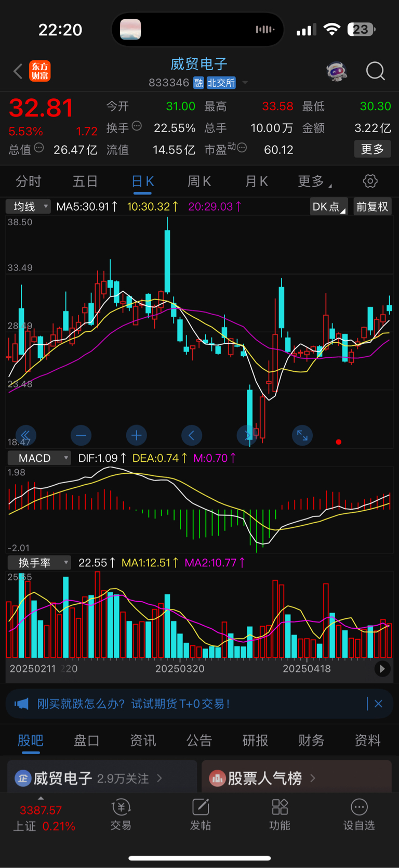
Task: Tap the MA5:30.91 value label
Action: click(x=87, y=206)
